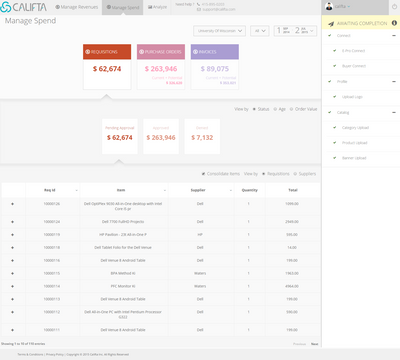The image size is (400, 360).
Task: Sort table by Supplier column
Action: pyautogui.click(x=201, y=190)
